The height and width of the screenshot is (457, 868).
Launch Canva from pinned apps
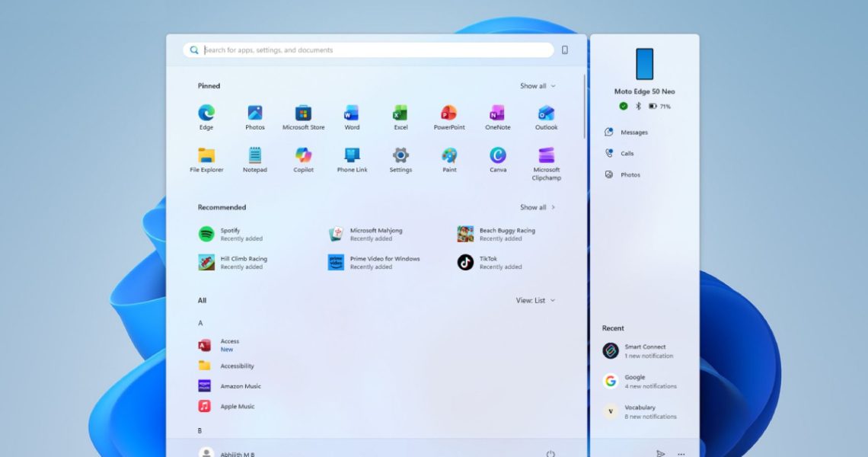(x=498, y=155)
